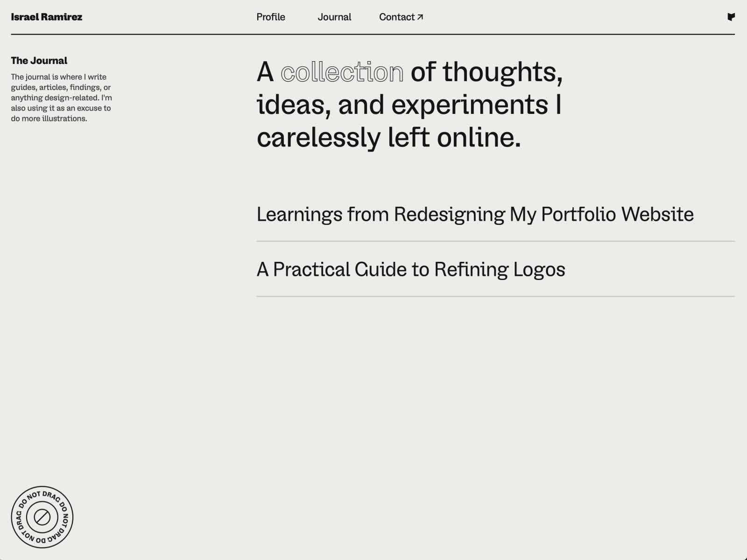Click the prohibition symbol inside the badge
747x560 pixels.
tap(42, 517)
